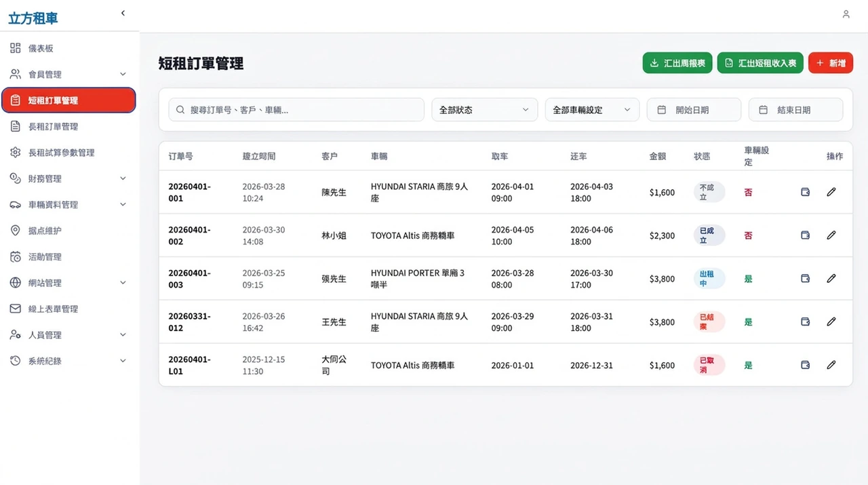Click the 立方租車 logo text
The width and height of the screenshot is (868, 485).
pos(33,18)
